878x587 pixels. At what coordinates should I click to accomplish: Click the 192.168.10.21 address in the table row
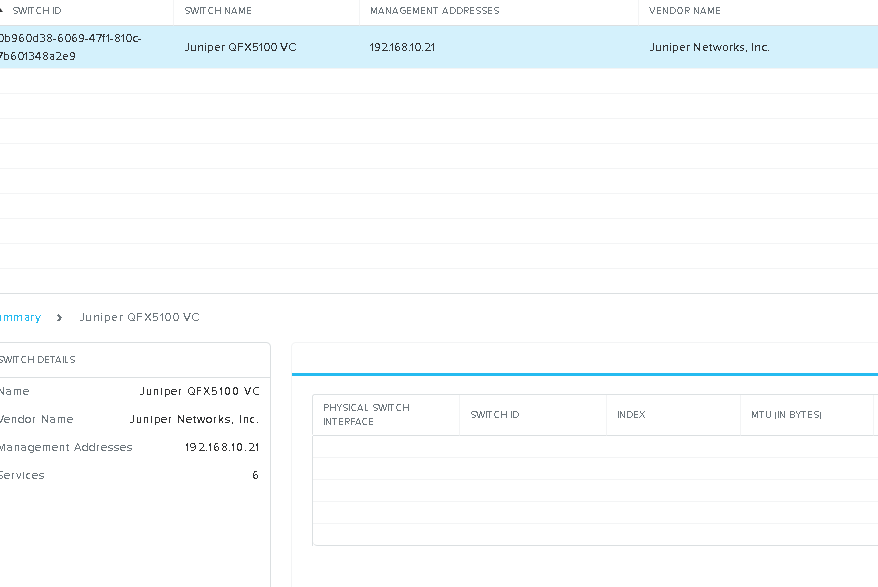[x=402, y=47]
